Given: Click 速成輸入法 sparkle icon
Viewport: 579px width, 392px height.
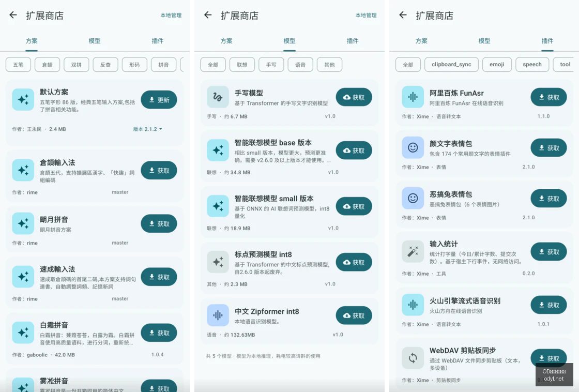Looking at the screenshot, I should 23,277.
